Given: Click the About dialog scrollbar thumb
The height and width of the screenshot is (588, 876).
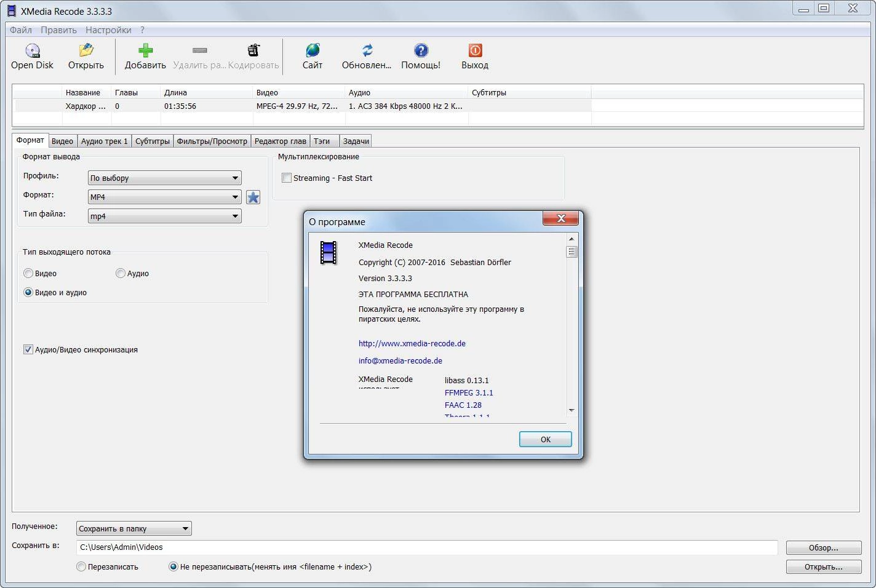Looking at the screenshot, I should (571, 252).
